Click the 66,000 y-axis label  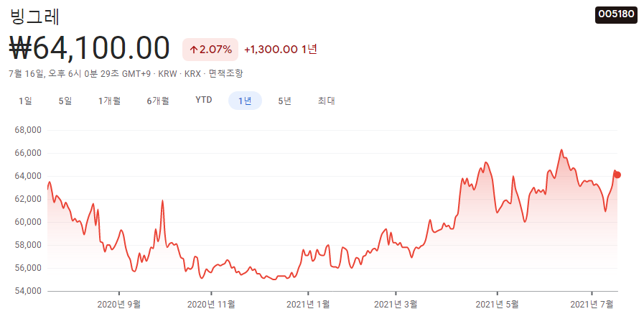pos(28,153)
